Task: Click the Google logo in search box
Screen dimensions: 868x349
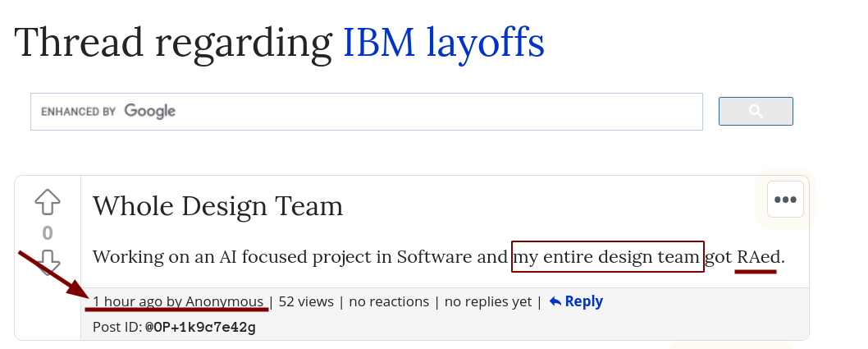Action: click(150, 112)
